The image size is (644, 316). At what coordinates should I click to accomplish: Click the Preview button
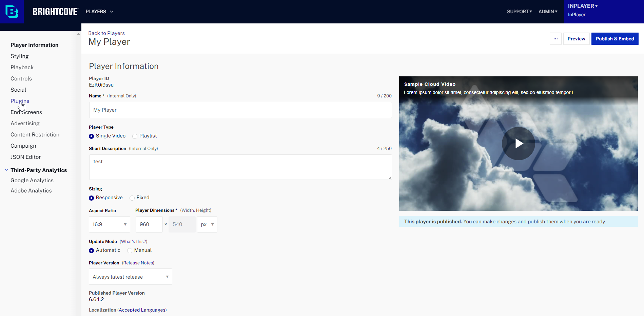[x=576, y=39]
